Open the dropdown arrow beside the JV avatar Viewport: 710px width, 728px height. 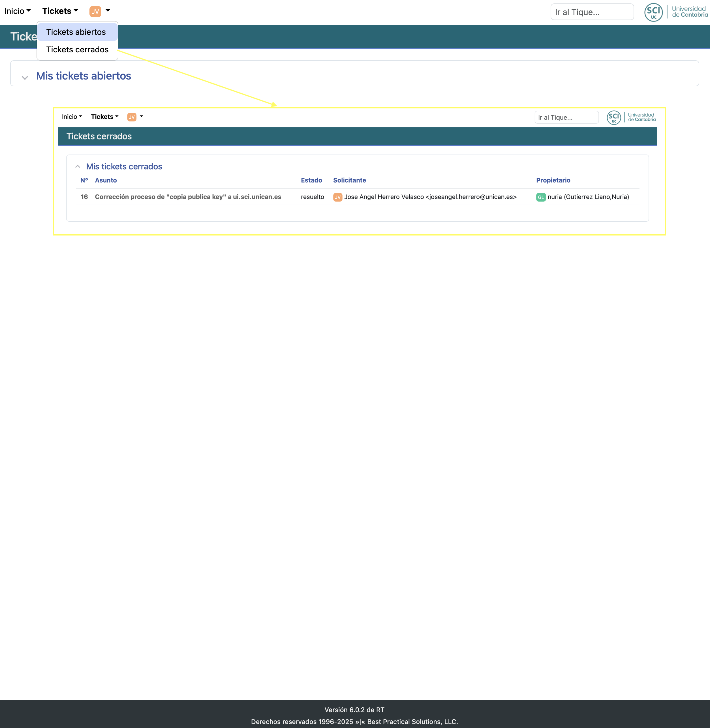[x=108, y=11]
